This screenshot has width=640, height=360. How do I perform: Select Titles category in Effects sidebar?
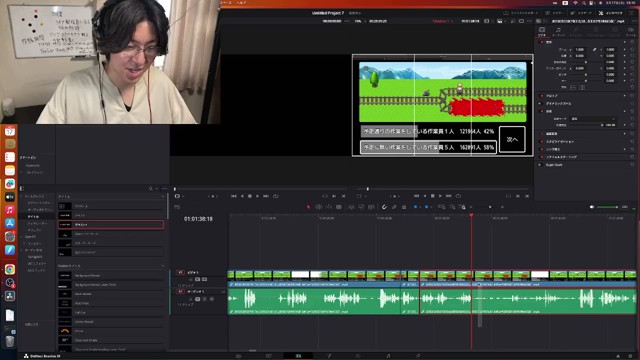tap(33, 216)
